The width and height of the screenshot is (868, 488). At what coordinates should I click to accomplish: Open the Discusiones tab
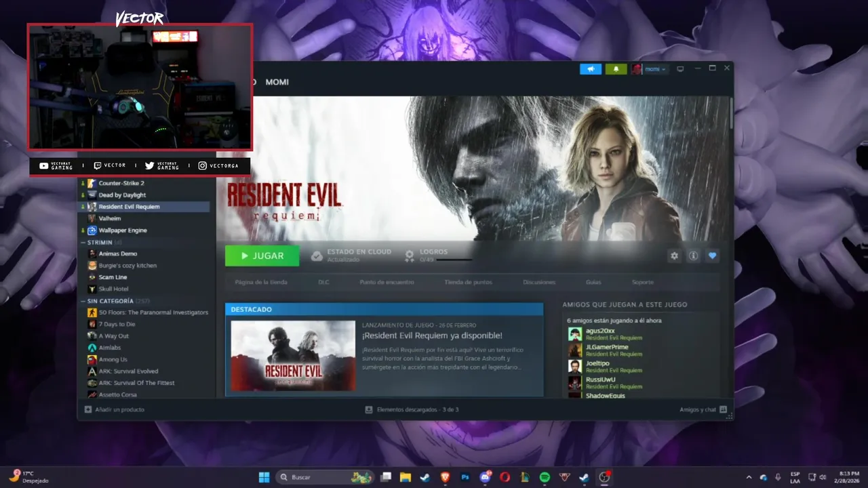(x=539, y=282)
